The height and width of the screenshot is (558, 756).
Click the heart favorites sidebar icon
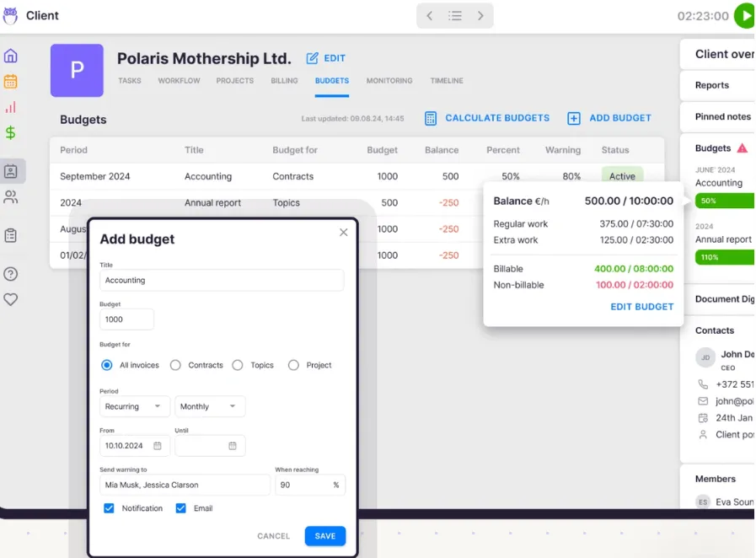[x=11, y=299]
